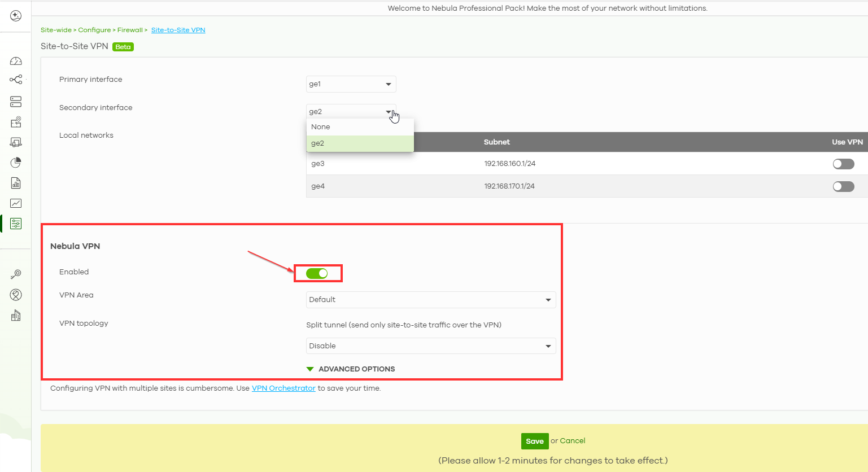Open the VPN Orchestrator link
Screen dimensions: 868x472
[x=283, y=388]
